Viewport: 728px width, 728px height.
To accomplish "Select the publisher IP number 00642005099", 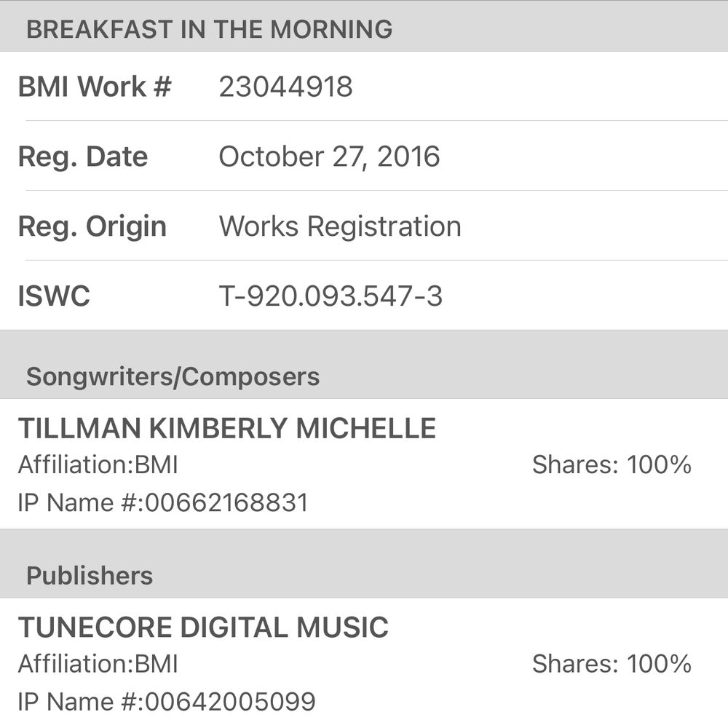I will (x=231, y=702).
